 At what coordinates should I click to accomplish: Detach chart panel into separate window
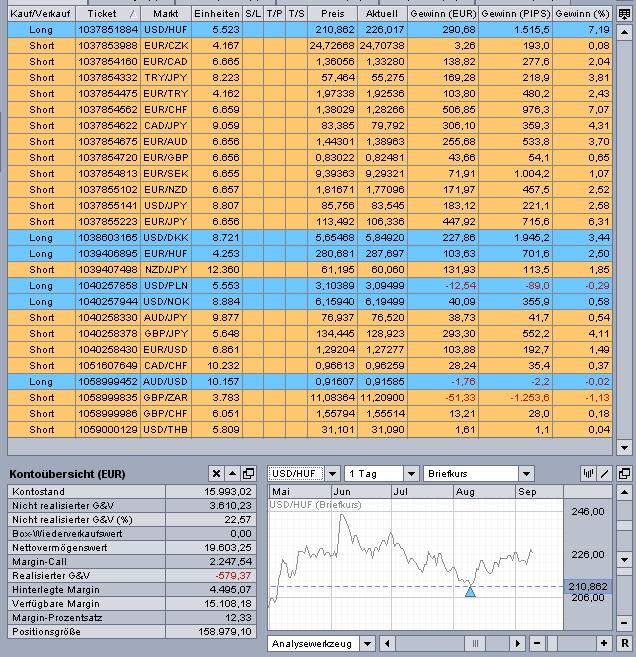coord(624,474)
